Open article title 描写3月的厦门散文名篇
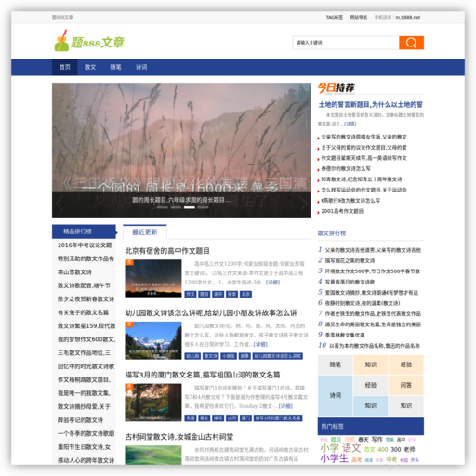The height and width of the screenshot is (476, 476). click(203, 375)
